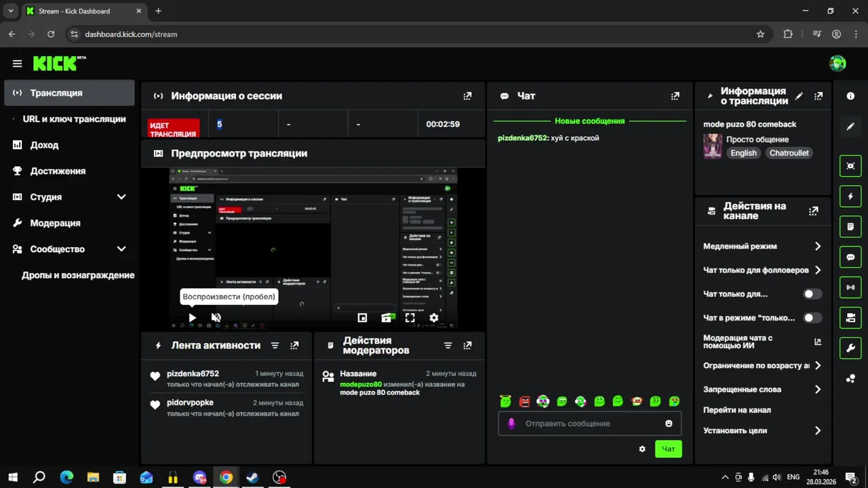Open Дропы и вознаграждение
868x488 pixels.
69,275
